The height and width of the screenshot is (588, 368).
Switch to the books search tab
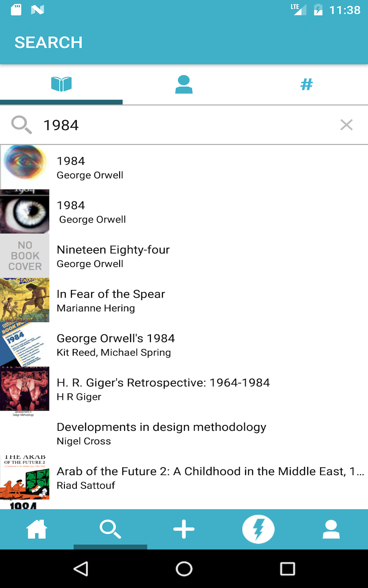pos(61,85)
